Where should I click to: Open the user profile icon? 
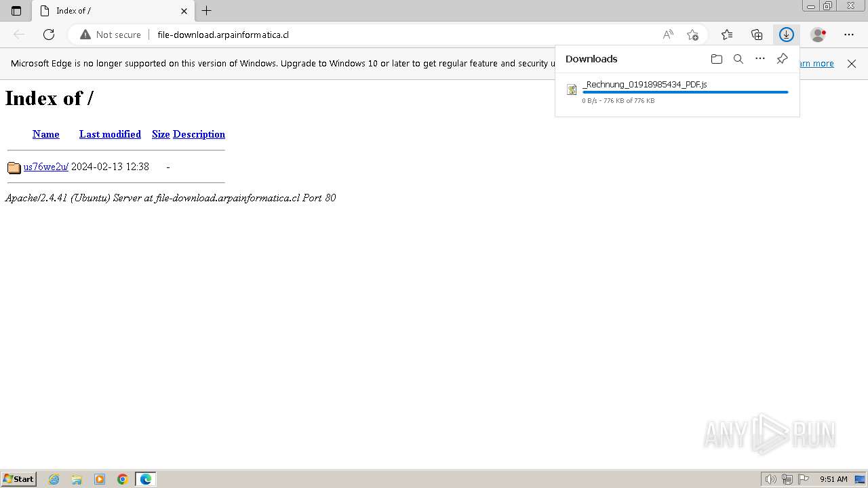pos(819,35)
